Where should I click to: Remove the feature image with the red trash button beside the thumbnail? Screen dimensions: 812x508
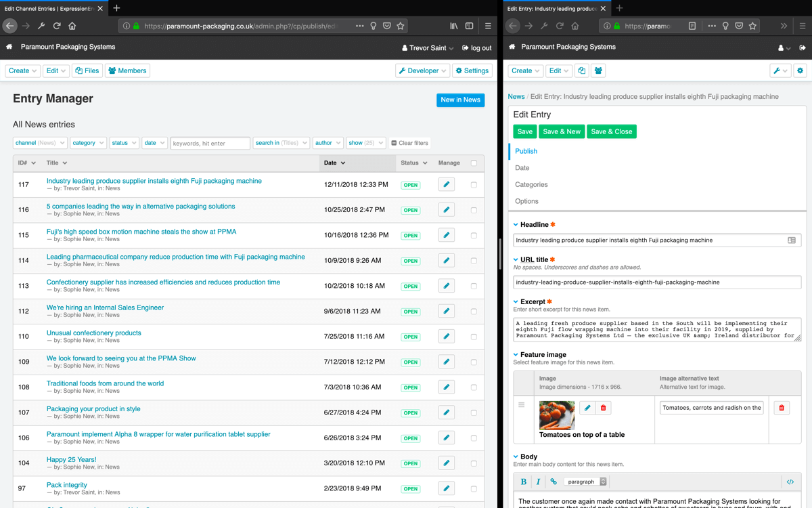tap(604, 408)
